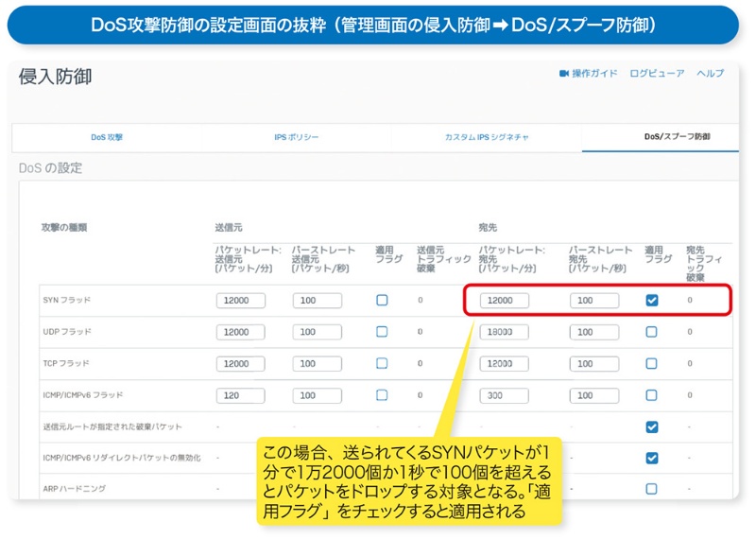Check the ARP ハードニング checkbox
Viewport: 756px width, 539px height.
coord(652,489)
